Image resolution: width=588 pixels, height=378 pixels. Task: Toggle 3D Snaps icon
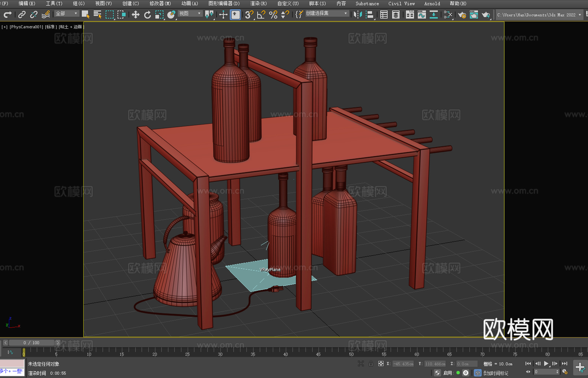point(249,14)
